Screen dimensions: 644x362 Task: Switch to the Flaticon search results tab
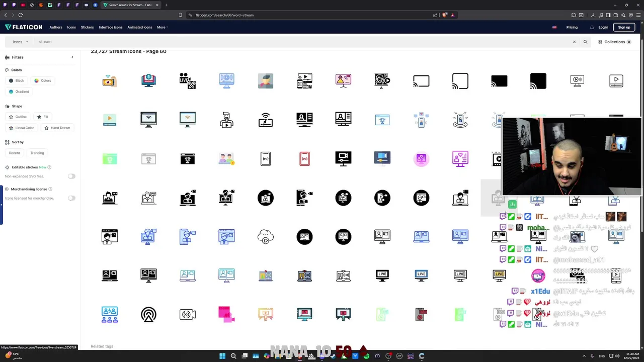[x=131, y=5]
